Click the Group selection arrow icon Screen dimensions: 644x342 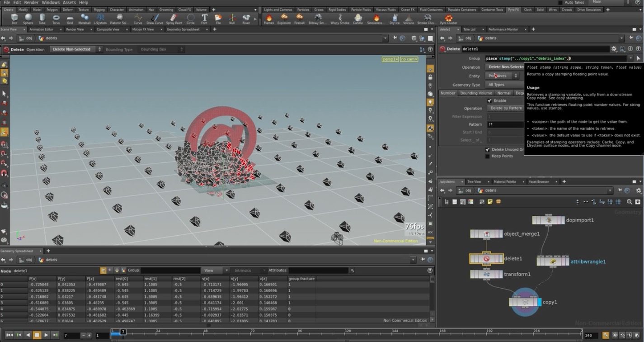pyautogui.click(x=638, y=58)
